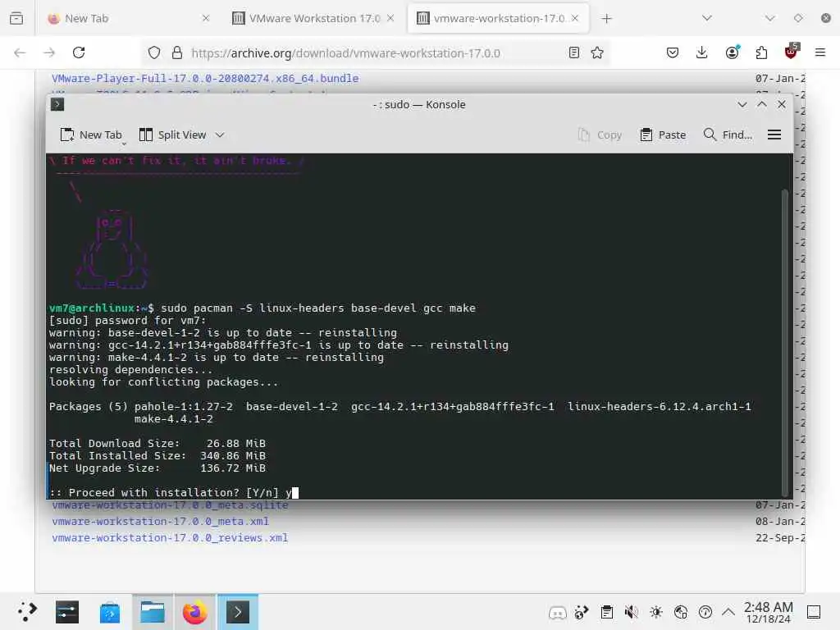Open KDE application launcher
Image resolution: width=840 pixels, height=630 pixels.
coord(27,612)
